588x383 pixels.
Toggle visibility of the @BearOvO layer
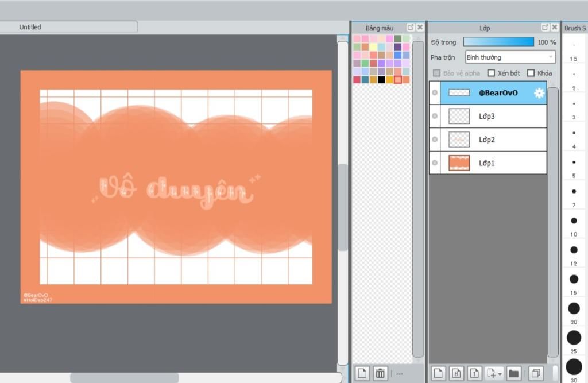435,92
